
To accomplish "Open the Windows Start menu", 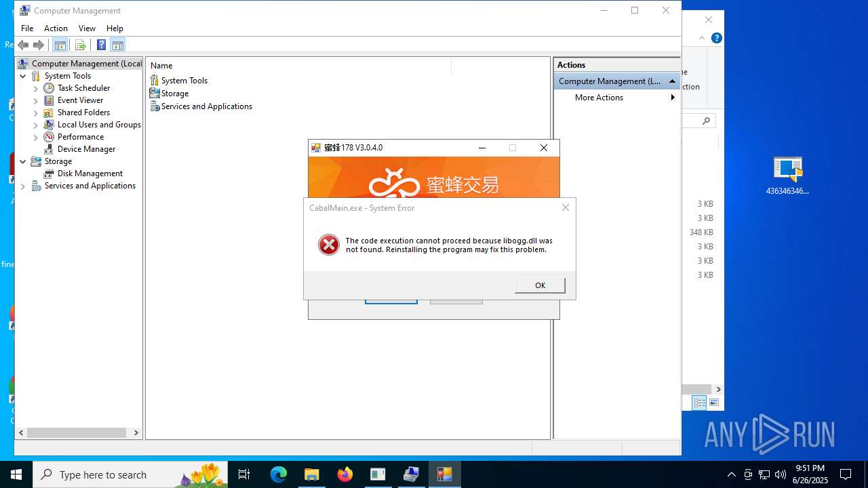I will pos(16,474).
